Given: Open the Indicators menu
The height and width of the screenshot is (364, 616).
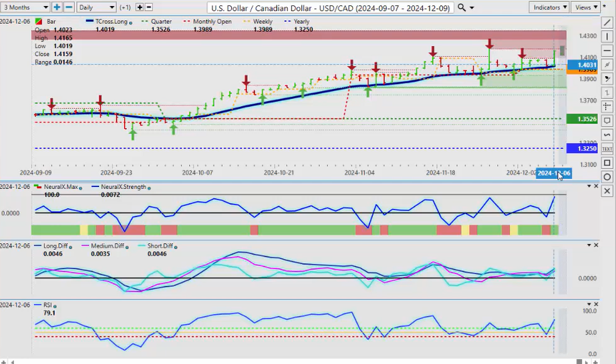Looking at the screenshot, I should pyautogui.click(x=548, y=7).
